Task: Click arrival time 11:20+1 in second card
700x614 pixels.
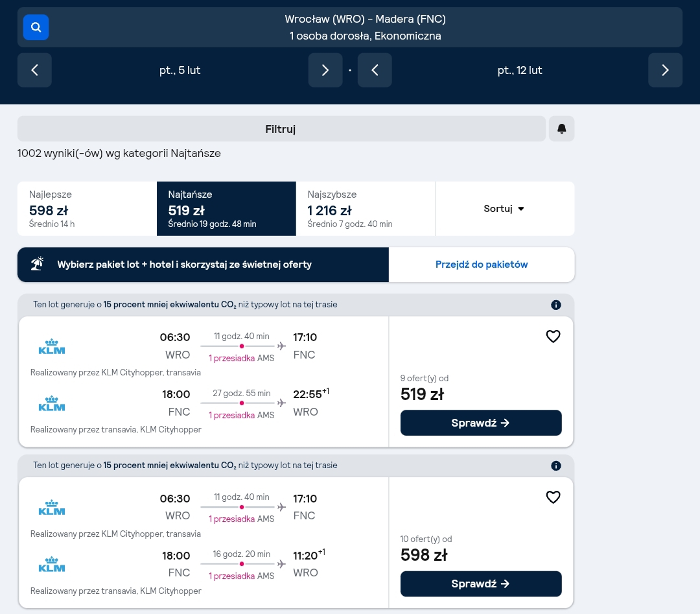Action: (x=309, y=554)
